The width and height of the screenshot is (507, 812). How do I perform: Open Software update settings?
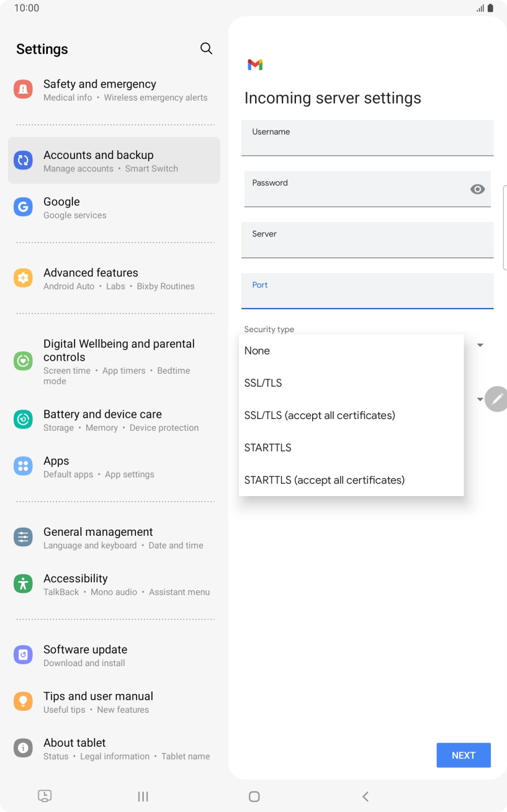pyautogui.click(x=85, y=655)
